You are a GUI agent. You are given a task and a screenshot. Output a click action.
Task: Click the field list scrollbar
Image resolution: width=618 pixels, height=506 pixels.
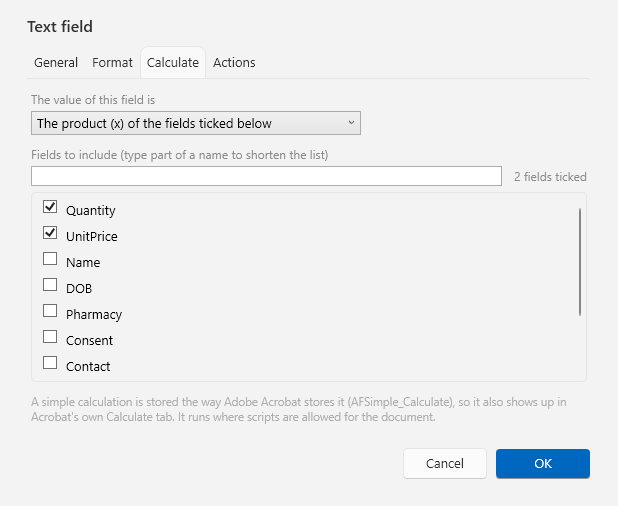point(580,262)
